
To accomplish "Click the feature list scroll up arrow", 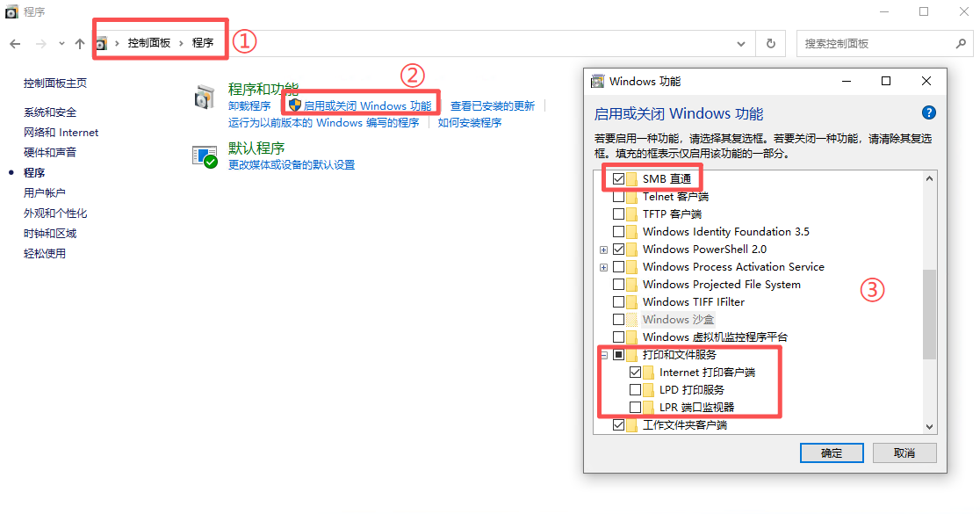I will [929, 178].
